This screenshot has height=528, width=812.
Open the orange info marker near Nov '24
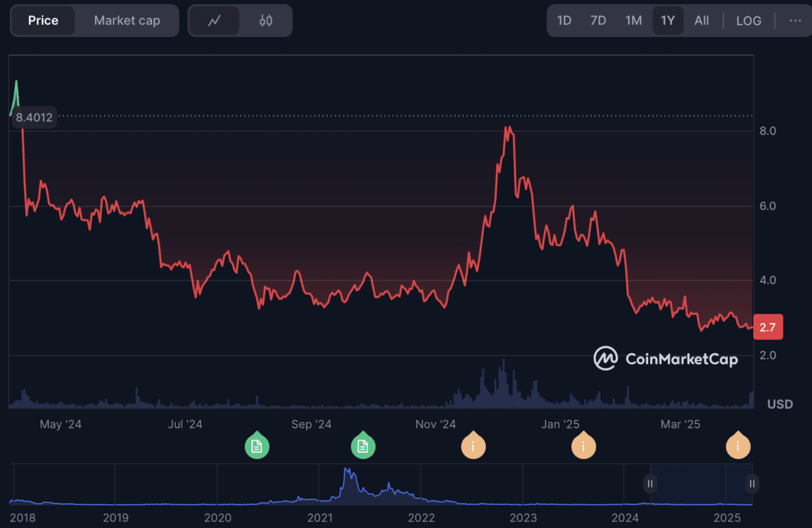tap(473, 446)
